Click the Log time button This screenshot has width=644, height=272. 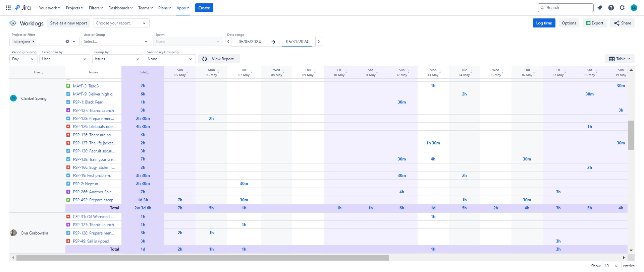tap(544, 23)
